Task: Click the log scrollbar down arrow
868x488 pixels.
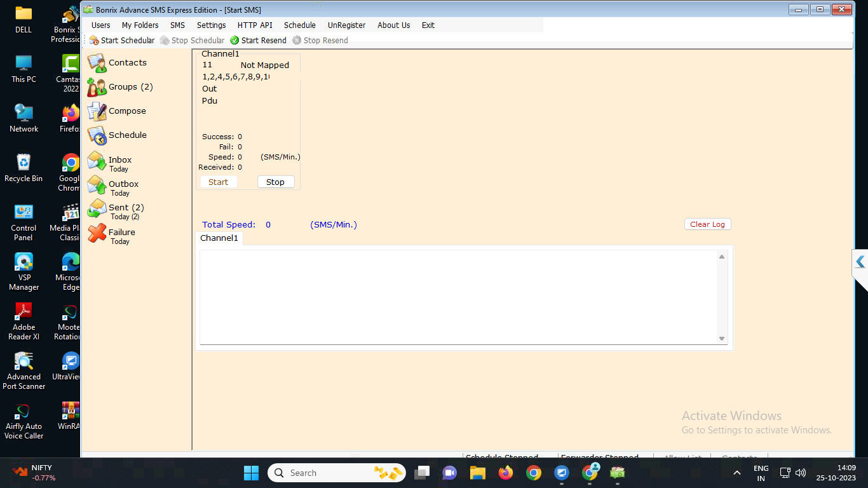Action: click(722, 339)
